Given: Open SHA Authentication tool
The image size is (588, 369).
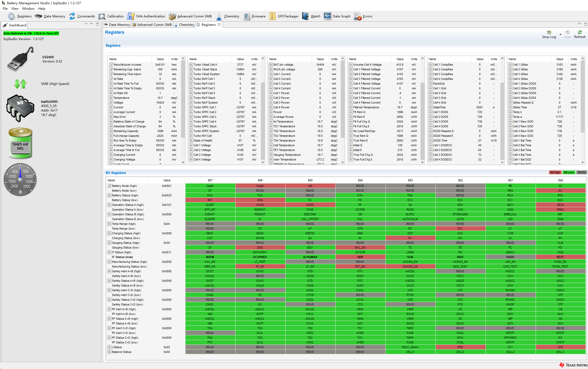Looking at the screenshot, I should tap(146, 16).
